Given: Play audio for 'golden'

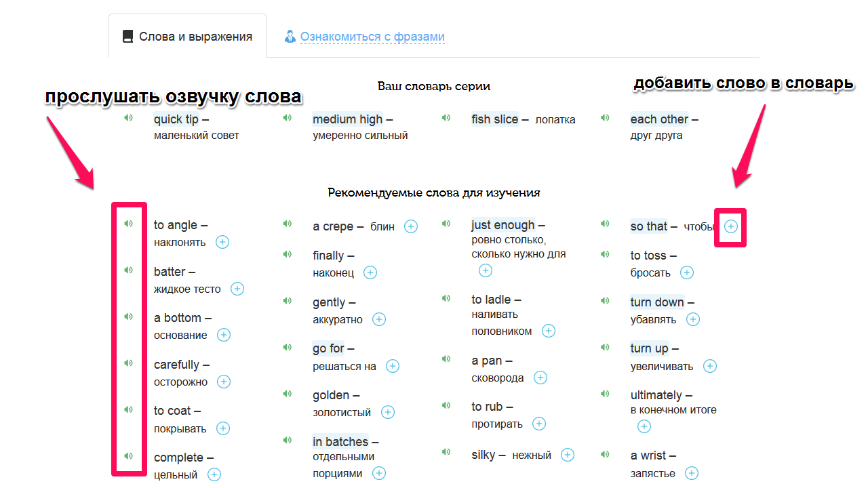Looking at the screenshot, I should click(288, 394).
